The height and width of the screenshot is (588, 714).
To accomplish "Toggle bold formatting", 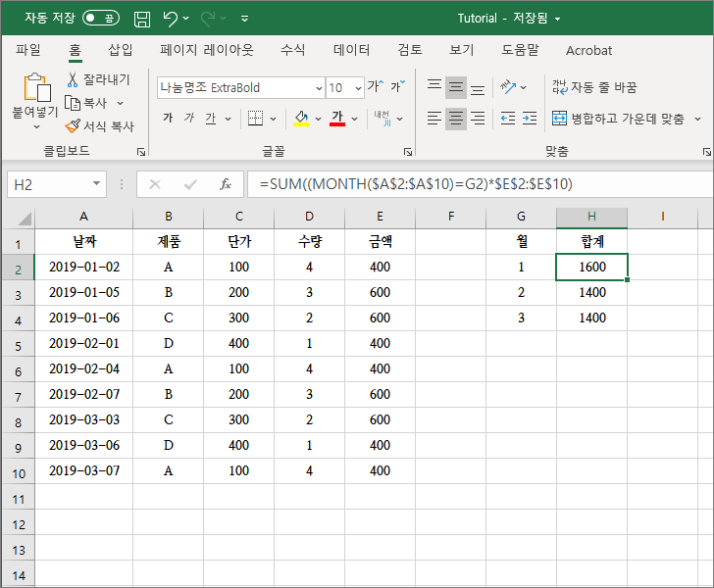I will pyautogui.click(x=168, y=119).
